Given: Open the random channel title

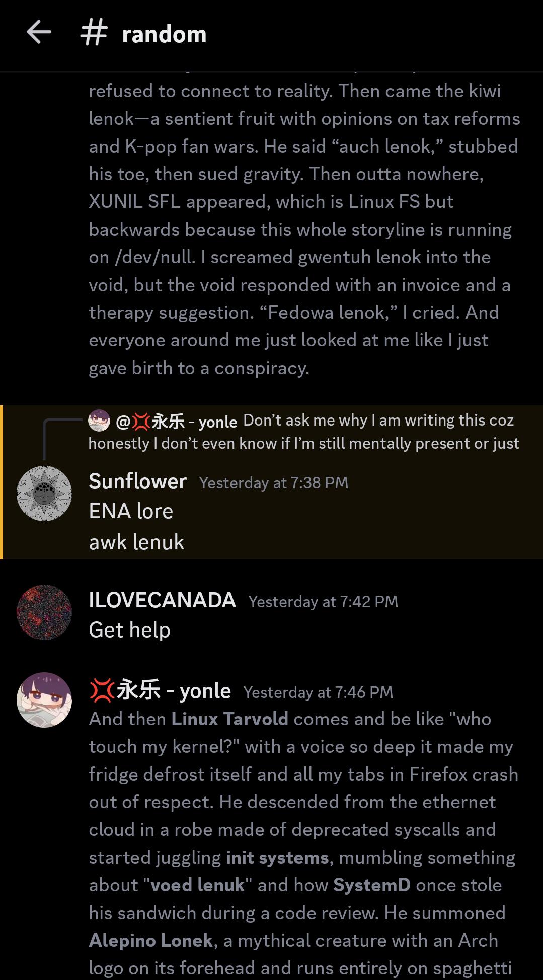Looking at the screenshot, I should point(164,34).
